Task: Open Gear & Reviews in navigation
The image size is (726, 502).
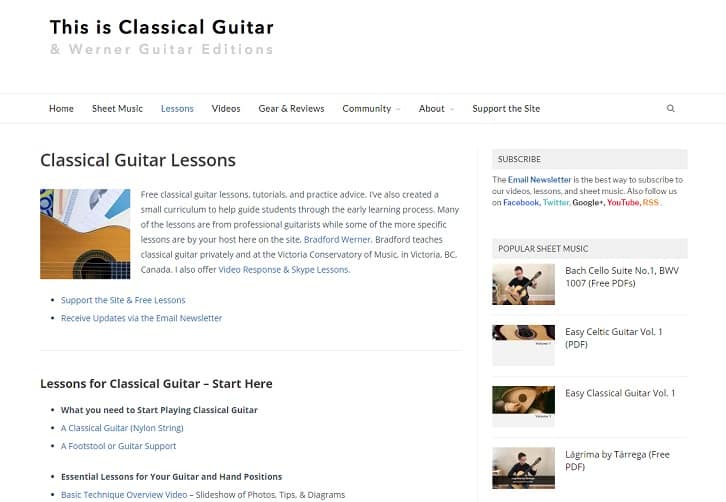Action: [291, 108]
